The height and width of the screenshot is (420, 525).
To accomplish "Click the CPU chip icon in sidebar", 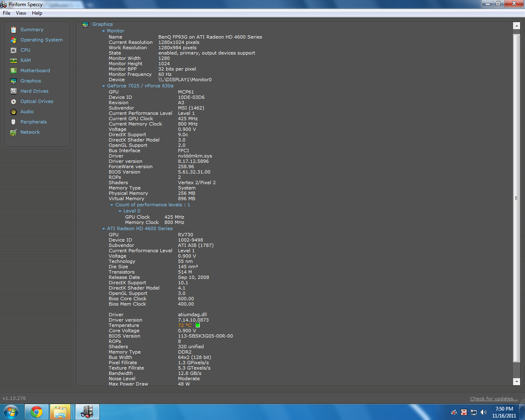I will (14, 50).
